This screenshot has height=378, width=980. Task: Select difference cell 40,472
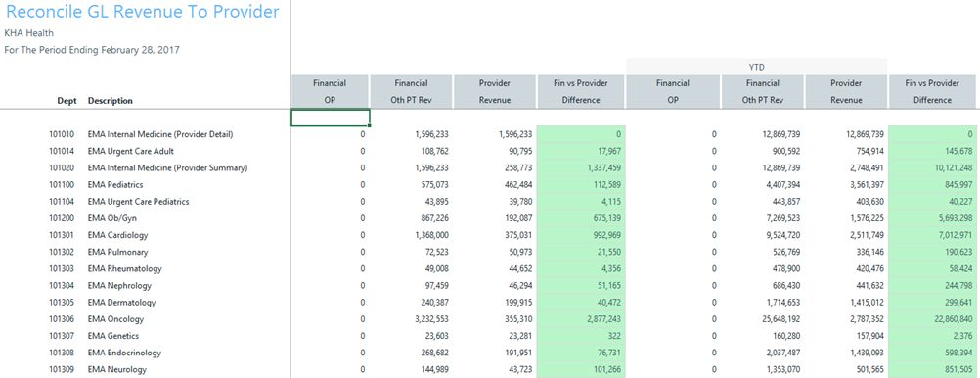pyautogui.click(x=581, y=303)
